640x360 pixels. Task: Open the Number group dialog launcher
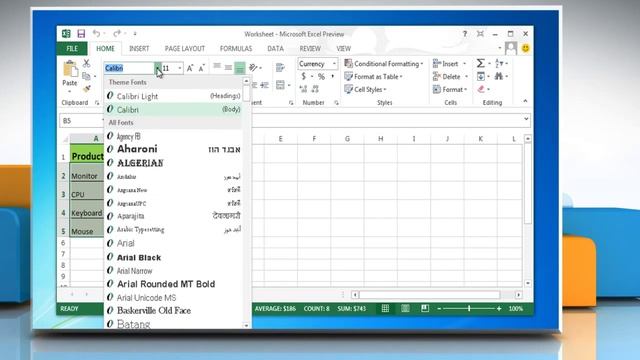336,103
